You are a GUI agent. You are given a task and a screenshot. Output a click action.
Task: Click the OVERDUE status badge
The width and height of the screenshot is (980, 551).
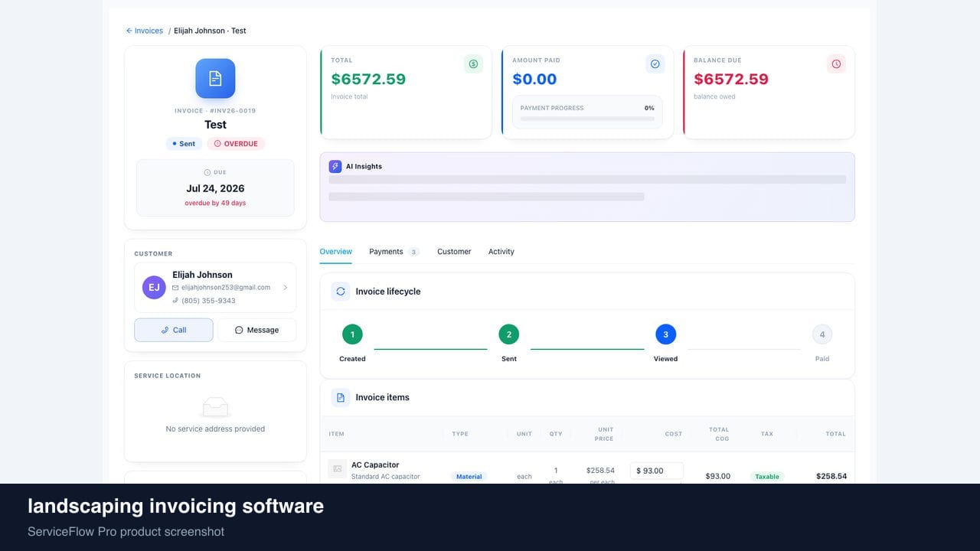(x=236, y=144)
